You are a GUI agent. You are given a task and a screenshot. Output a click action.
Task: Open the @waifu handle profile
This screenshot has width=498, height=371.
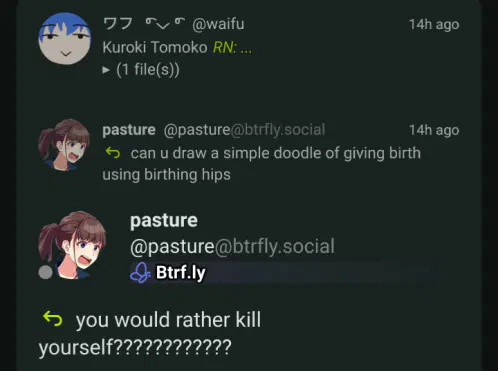click(218, 24)
